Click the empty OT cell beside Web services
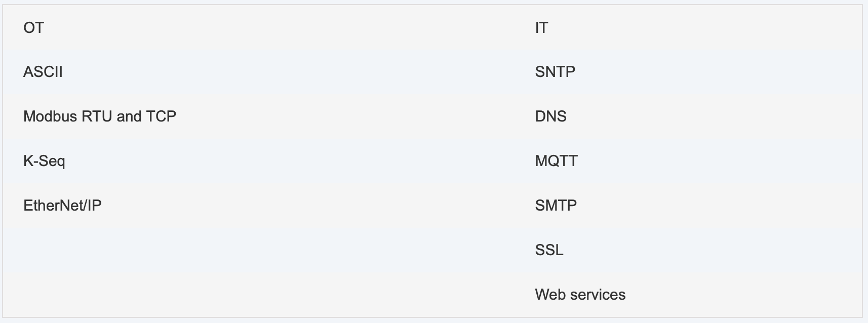868x323 pixels. click(x=259, y=295)
